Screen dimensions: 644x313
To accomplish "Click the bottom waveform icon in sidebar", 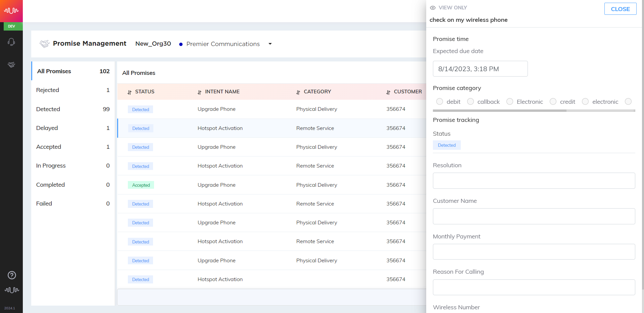I will [12, 290].
